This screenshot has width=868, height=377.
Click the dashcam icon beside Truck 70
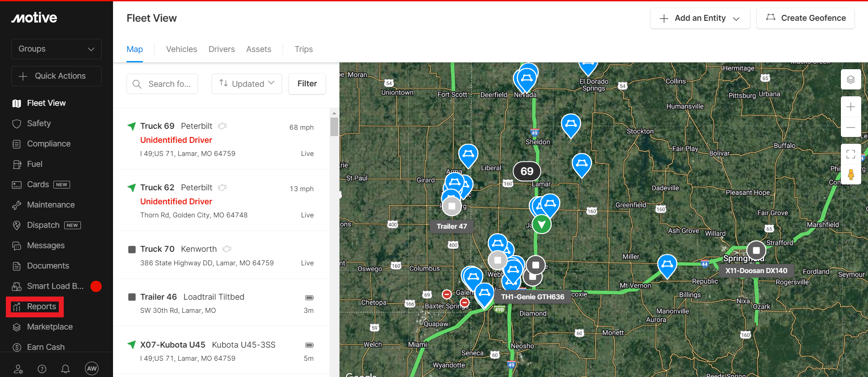pos(227,249)
